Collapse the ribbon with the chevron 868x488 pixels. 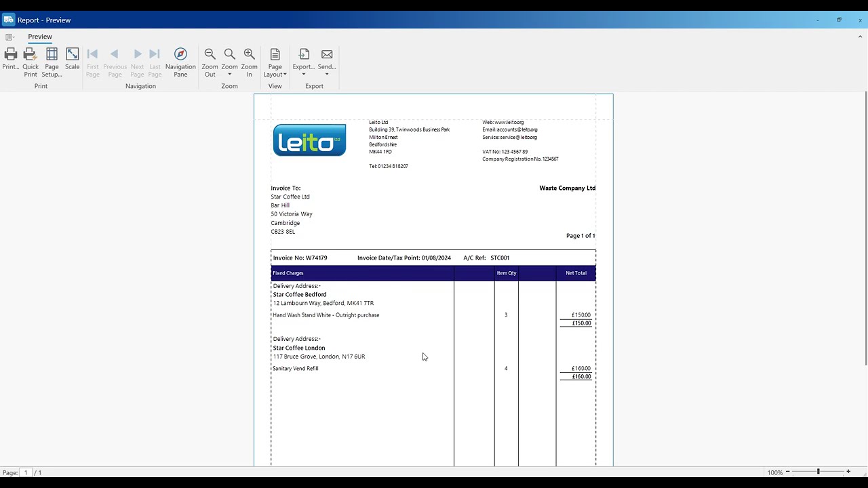click(x=861, y=37)
